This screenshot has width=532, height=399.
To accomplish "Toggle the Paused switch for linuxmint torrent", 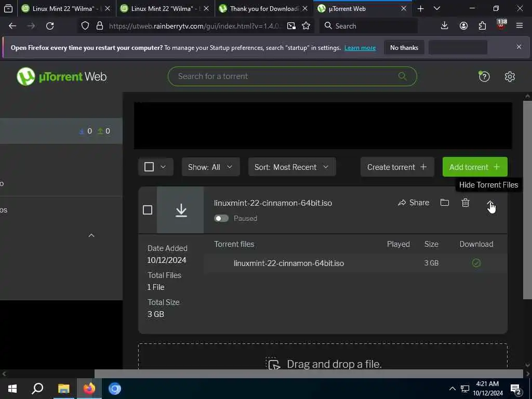I will click(221, 218).
